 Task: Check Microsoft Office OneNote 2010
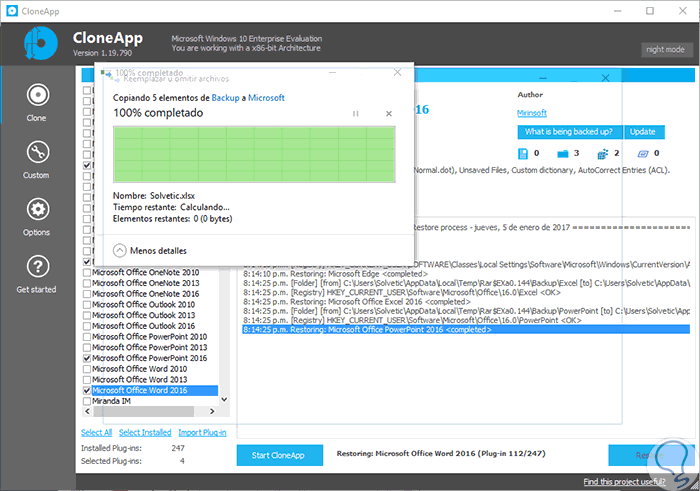[87, 272]
